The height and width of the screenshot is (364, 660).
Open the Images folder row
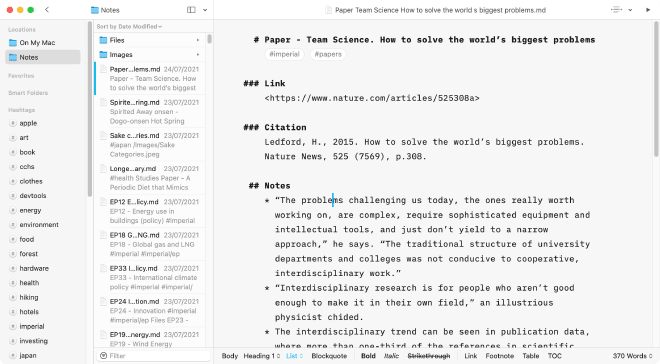point(149,55)
